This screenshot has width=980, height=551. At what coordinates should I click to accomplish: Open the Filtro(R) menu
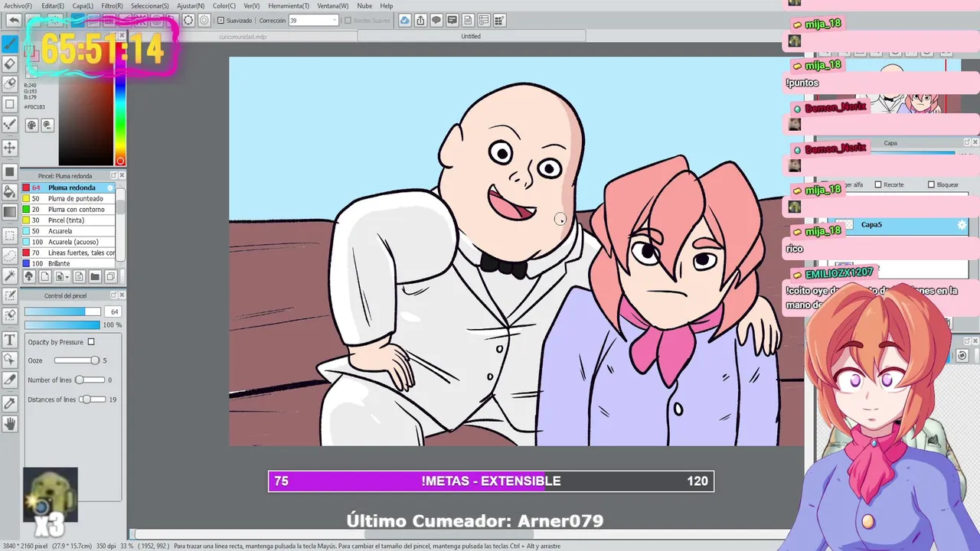[x=112, y=5]
